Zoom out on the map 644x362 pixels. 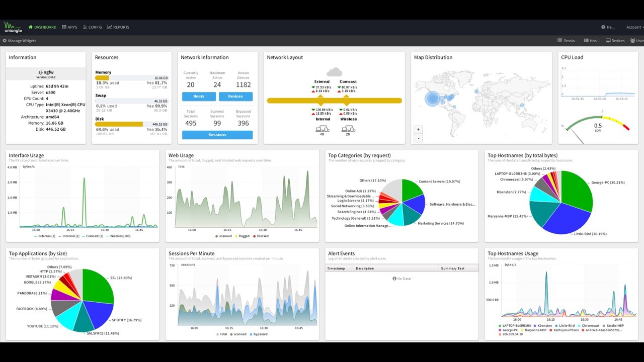[418, 138]
